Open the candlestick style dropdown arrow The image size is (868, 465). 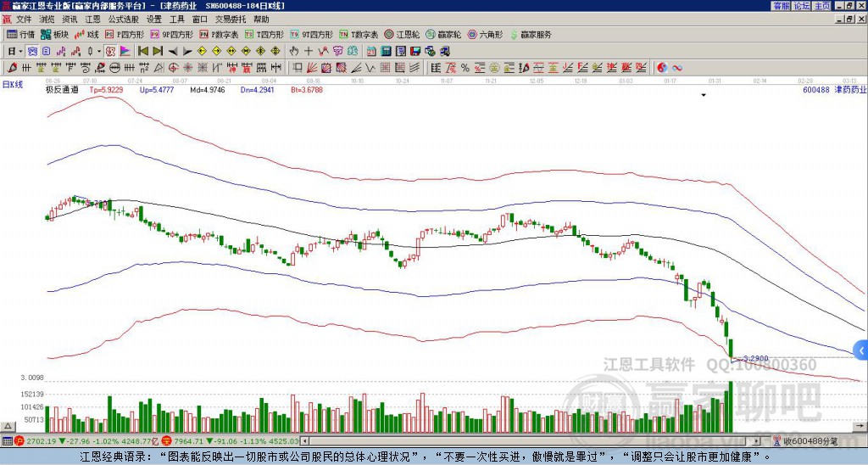99,52
